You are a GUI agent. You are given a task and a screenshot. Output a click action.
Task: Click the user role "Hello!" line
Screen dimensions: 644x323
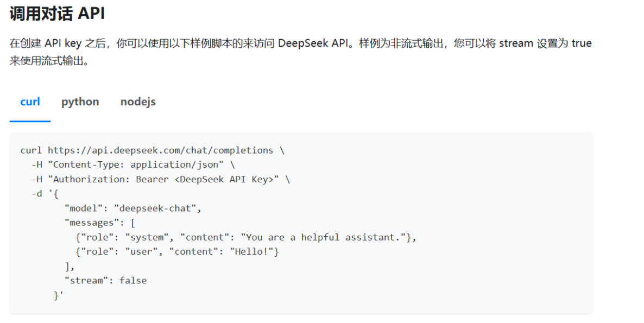pyautogui.click(x=177, y=252)
